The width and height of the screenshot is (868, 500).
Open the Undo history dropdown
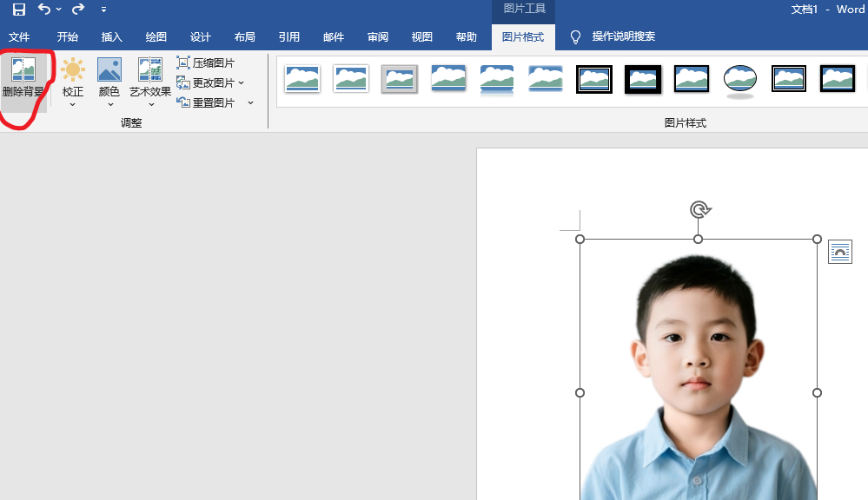pyautogui.click(x=59, y=9)
